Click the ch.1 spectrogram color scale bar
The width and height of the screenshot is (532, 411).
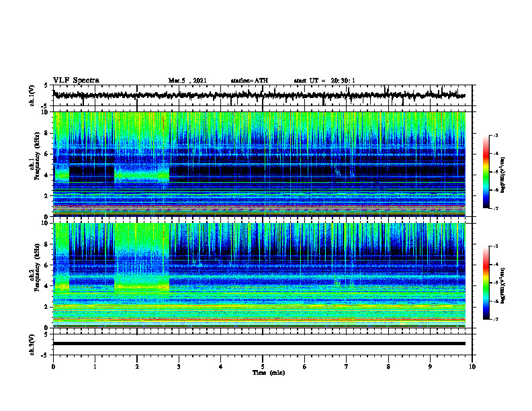point(486,172)
